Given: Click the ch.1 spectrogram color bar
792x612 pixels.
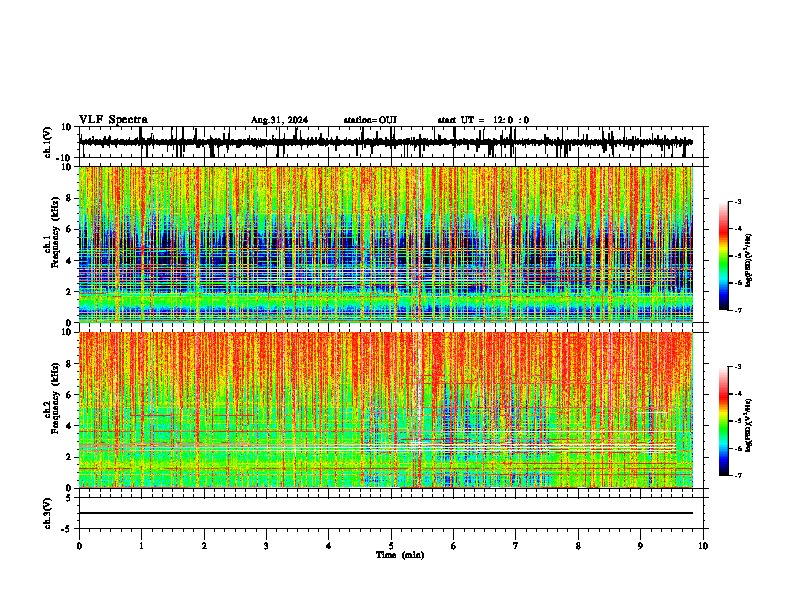Looking at the screenshot, I should pyautogui.click(x=724, y=256).
